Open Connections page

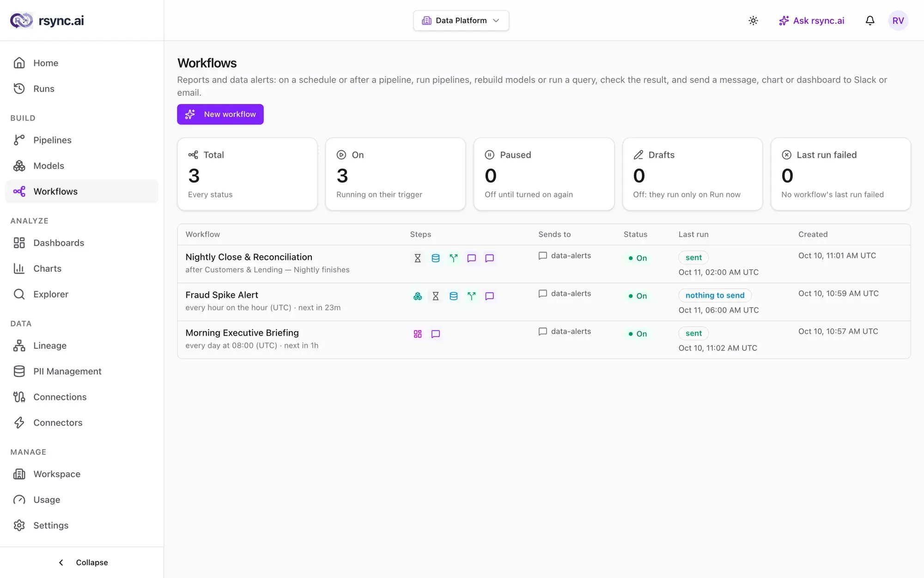point(82,397)
